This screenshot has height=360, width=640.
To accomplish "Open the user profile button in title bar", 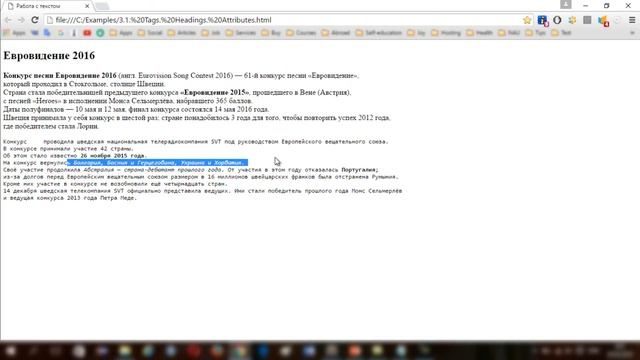I will 566,4.
